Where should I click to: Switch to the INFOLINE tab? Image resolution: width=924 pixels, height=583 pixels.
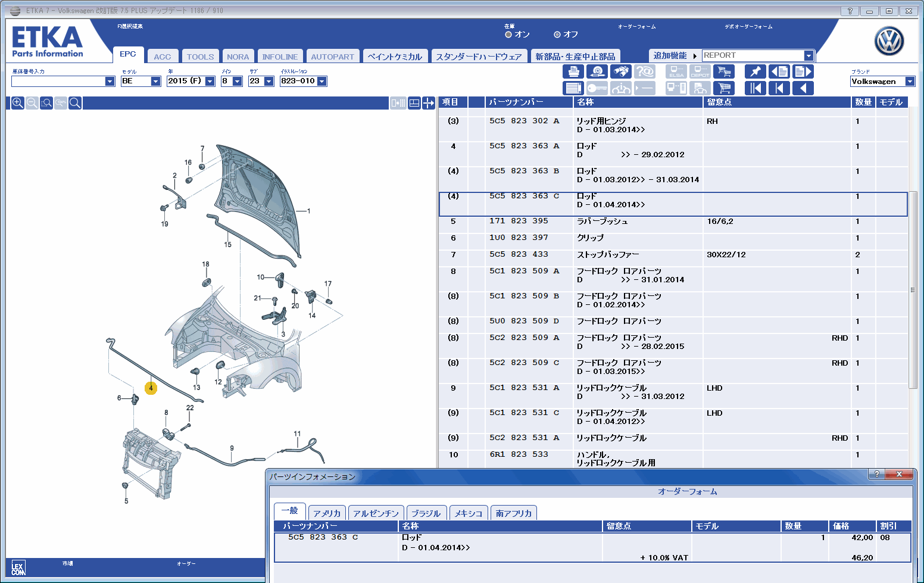click(280, 57)
